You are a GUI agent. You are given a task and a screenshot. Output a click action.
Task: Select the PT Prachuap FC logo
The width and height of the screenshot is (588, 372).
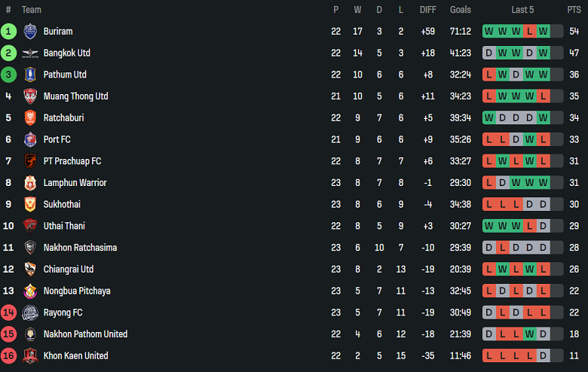(30, 161)
